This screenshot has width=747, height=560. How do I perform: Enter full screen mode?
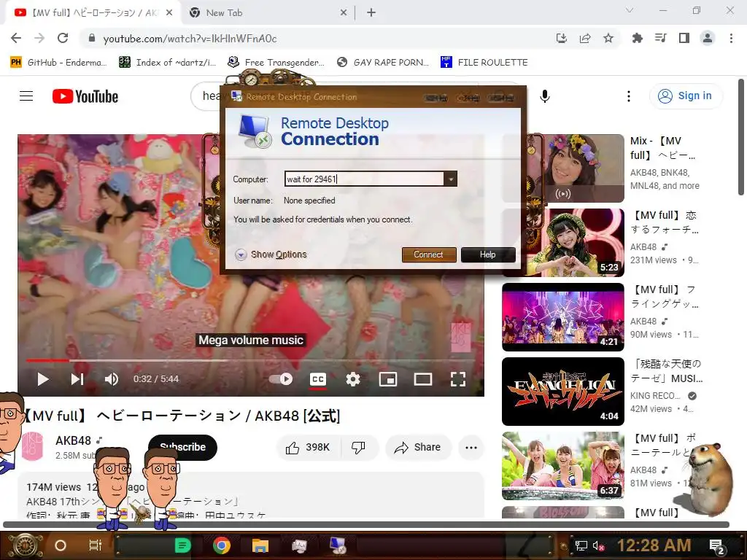tap(458, 379)
